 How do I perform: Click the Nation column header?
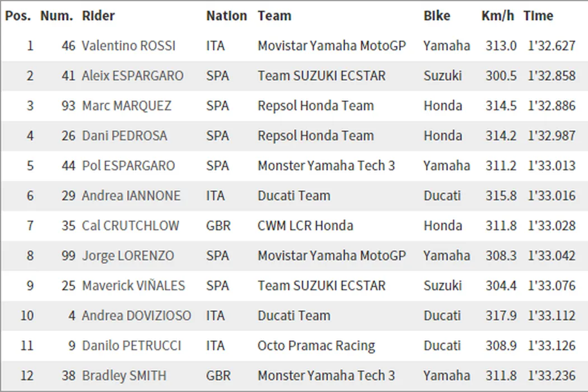(x=226, y=16)
